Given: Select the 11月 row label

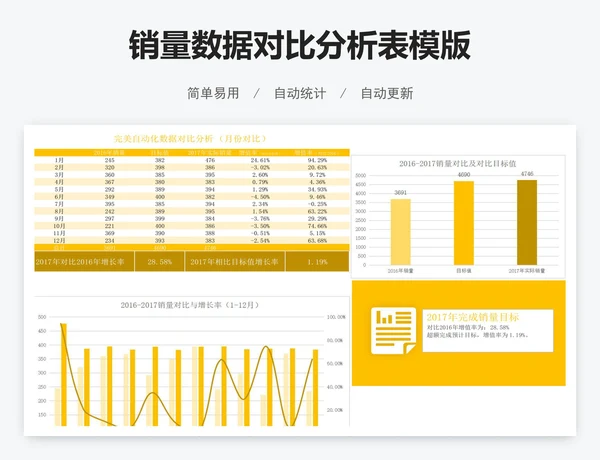Looking at the screenshot, I should click(x=59, y=233).
